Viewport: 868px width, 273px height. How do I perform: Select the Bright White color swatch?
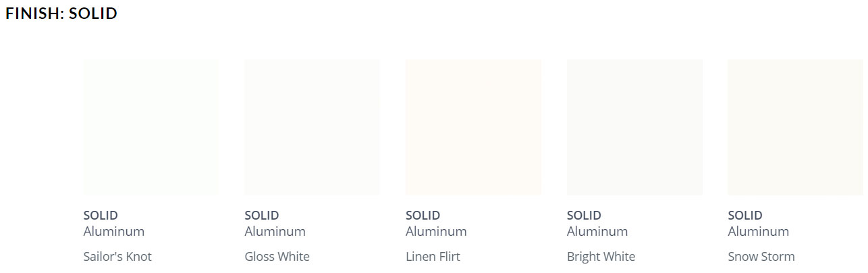[x=634, y=127]
